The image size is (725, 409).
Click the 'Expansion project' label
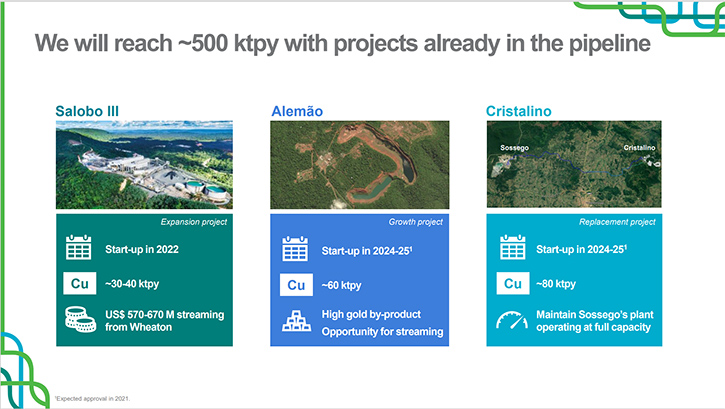tap(194, 222)
